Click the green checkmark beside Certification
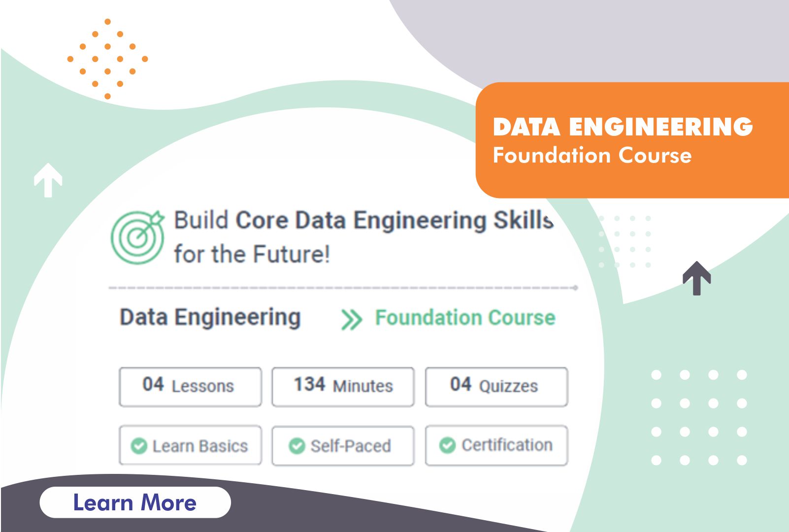 (447, 445)
